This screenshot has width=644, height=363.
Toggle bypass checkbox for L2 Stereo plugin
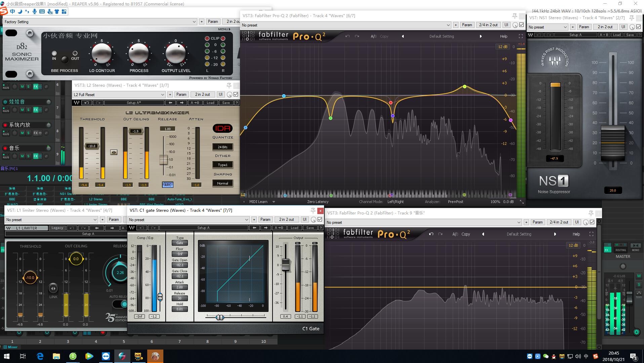coord(236,94)
